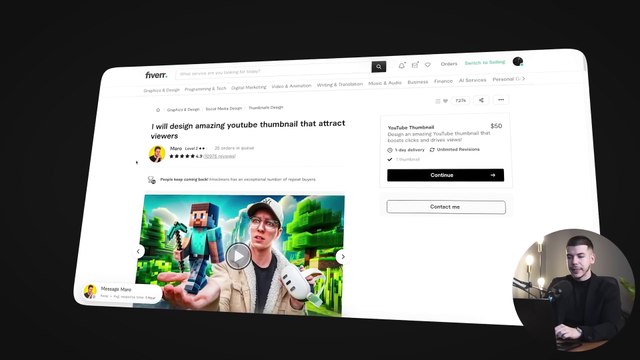The width and height of the screenshot is (640, 360).
Task: Play the gig video preview
Action: pyautogui.click(x=239, y=256)
